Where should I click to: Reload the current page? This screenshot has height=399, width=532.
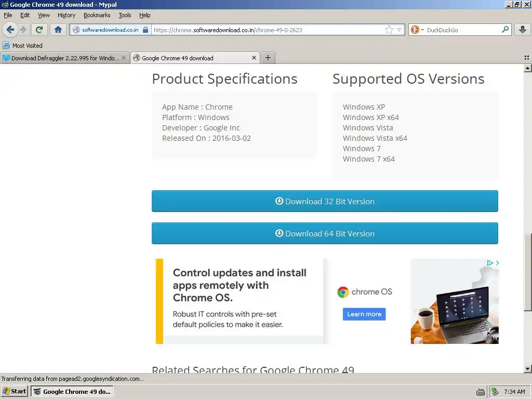(x=39, y=30)
